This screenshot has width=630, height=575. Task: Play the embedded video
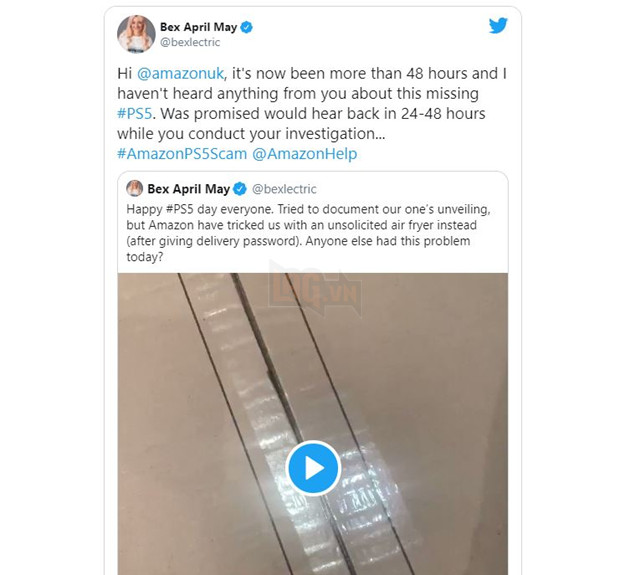click(x=313, y=468)
